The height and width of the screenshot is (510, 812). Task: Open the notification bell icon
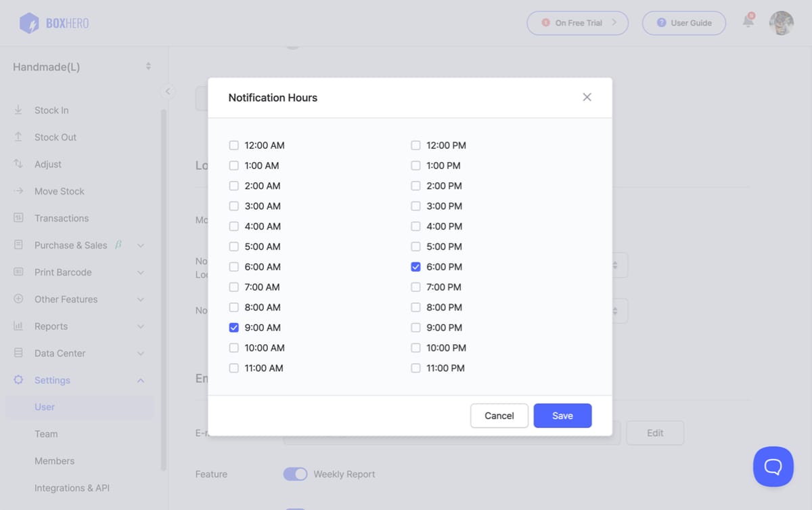pos(747,22)
